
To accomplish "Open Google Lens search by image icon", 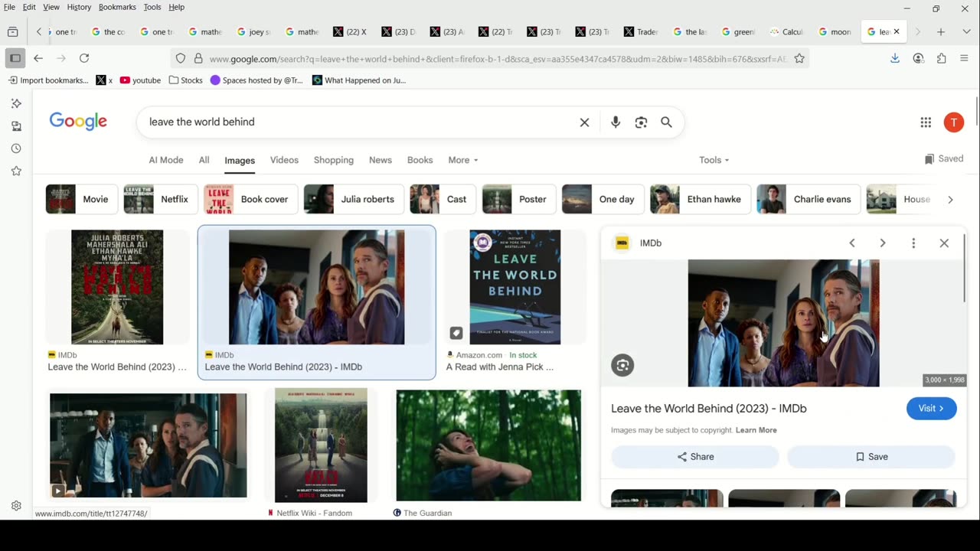I will (x=641, y=122).
